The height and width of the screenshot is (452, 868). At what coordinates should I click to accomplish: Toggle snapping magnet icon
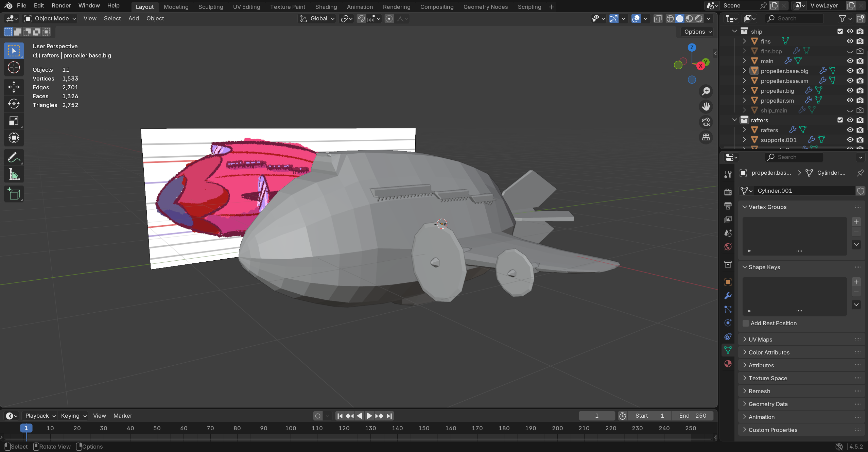[361, 19]
